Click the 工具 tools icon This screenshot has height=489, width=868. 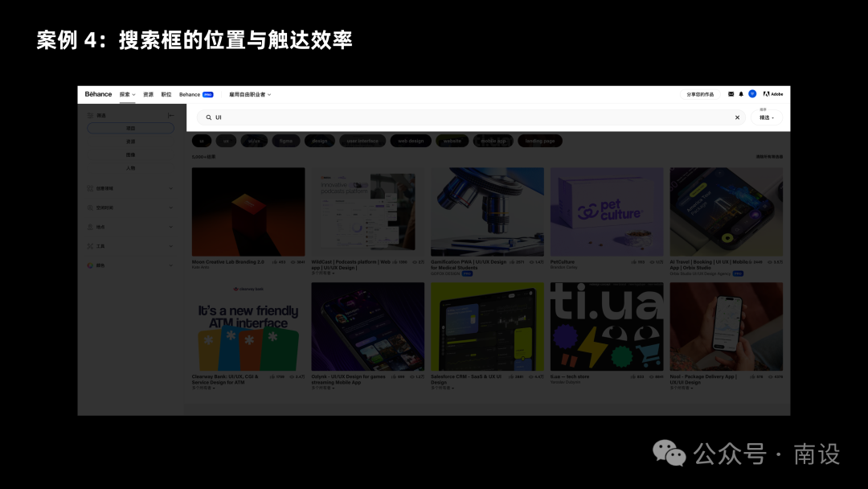[x=90, y=246]
